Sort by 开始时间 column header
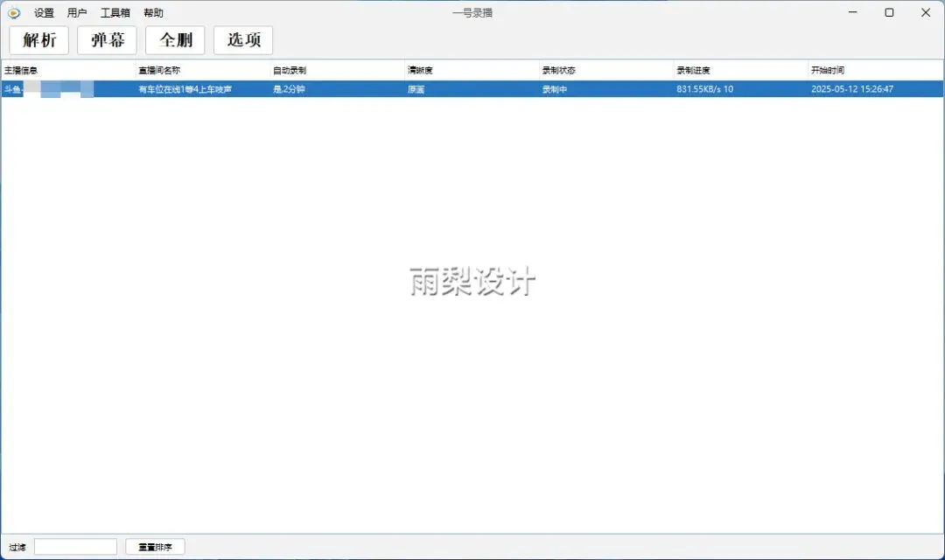This screenshot has height=560, width=945. [x=876, y=71]
